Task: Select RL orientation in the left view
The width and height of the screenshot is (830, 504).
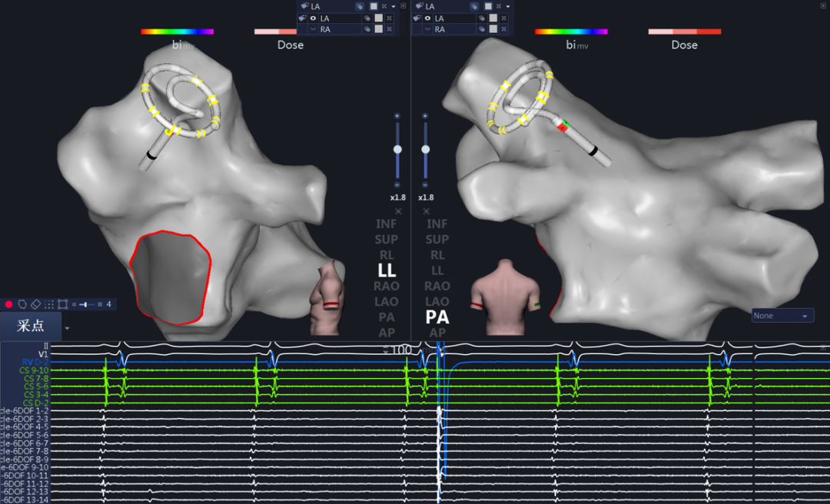Action: [387, 255]
